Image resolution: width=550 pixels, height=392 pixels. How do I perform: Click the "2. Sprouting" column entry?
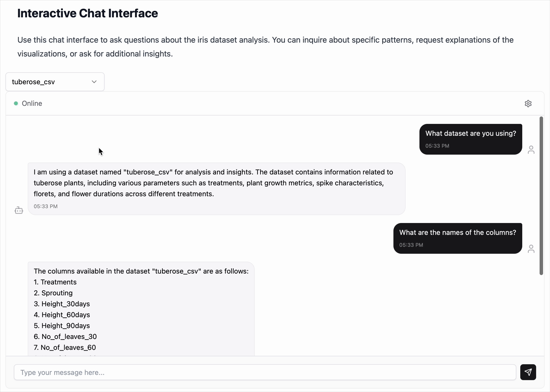(x=53, y=293)
